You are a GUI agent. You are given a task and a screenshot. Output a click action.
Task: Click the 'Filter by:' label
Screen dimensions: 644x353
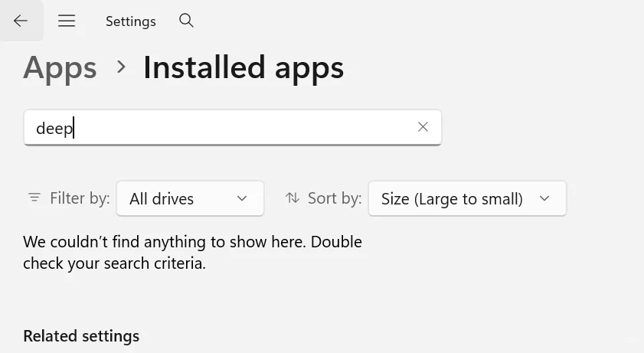point(80,198)
